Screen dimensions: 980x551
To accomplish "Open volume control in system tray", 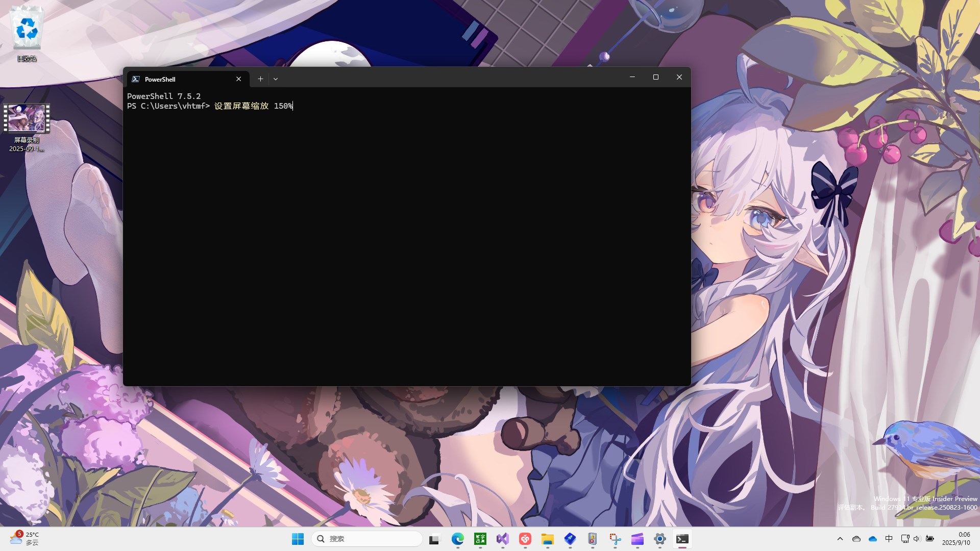I will click(917, 539).
